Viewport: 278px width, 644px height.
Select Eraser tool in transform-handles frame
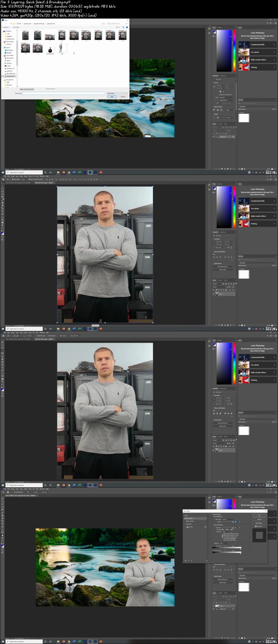pos(2,206)
